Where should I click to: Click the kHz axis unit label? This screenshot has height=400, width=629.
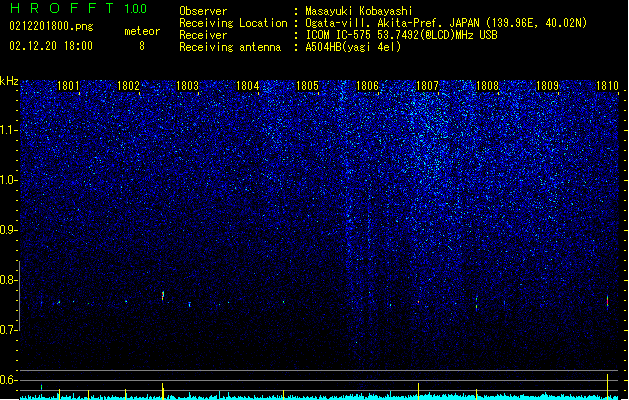(9, 81)
